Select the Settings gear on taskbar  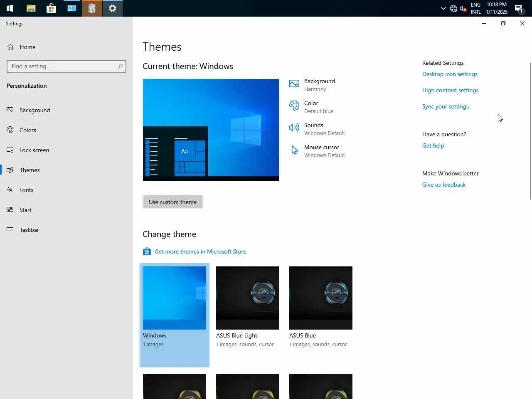(112, 8)
